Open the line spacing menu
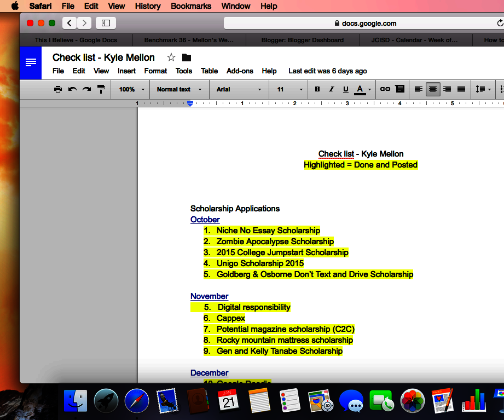Image resolution: width=504 pixels, height=420 pixels. tap(483, 89)
